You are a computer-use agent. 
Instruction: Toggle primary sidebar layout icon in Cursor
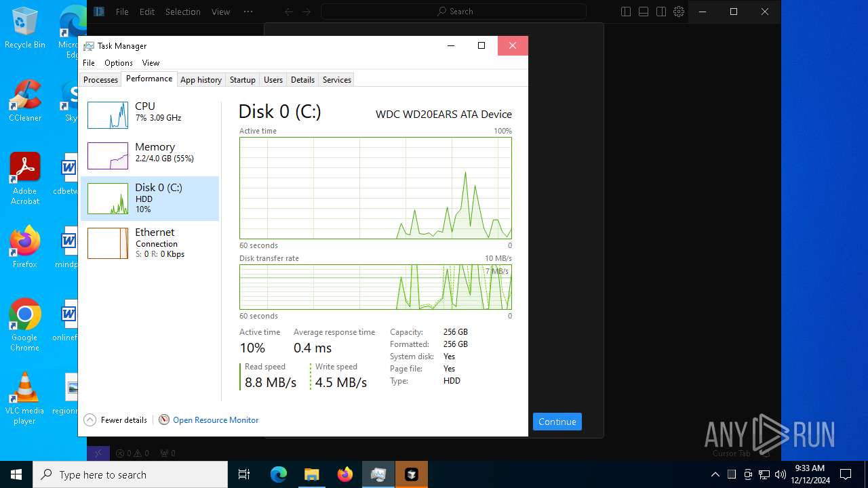click(x=626, y=12)
